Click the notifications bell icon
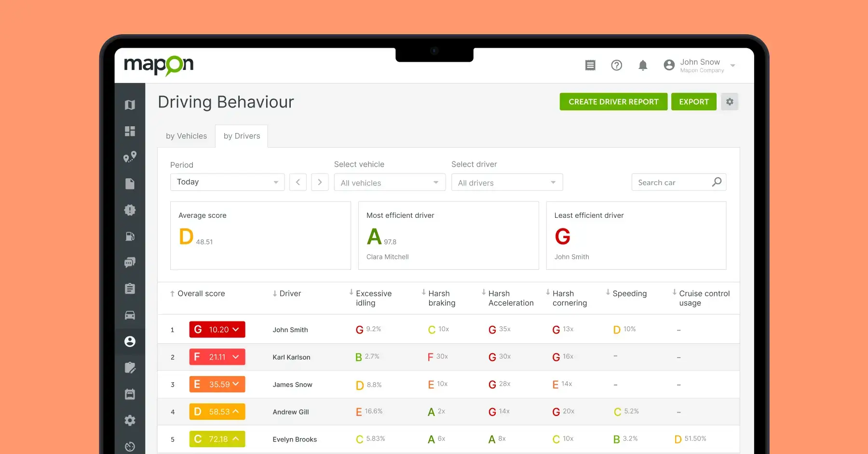This screenshot has width=868, height=454. pos(642,66)
